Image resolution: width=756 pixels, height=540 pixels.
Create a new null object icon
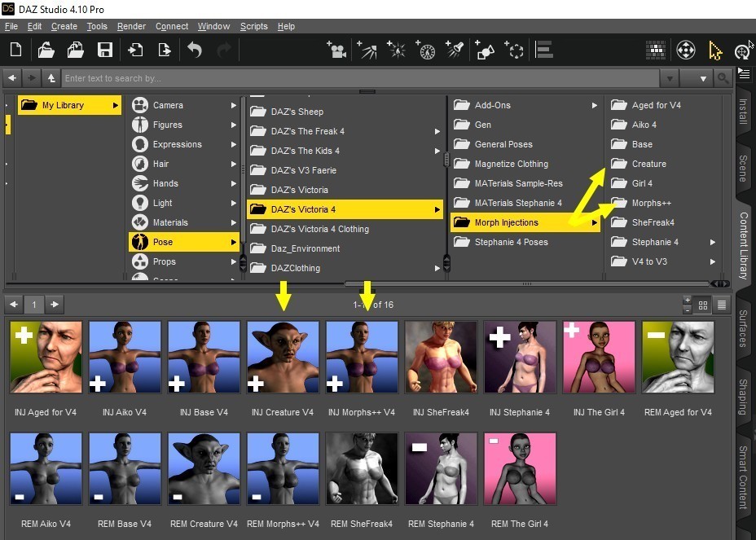pyautogui.click(x=514, y=50)
